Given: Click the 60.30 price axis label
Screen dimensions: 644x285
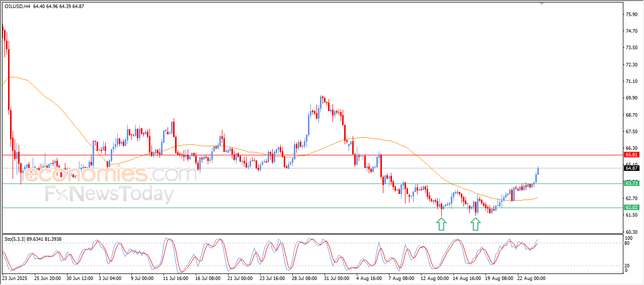Looking at the screenshot, I should tap(632, 232).
